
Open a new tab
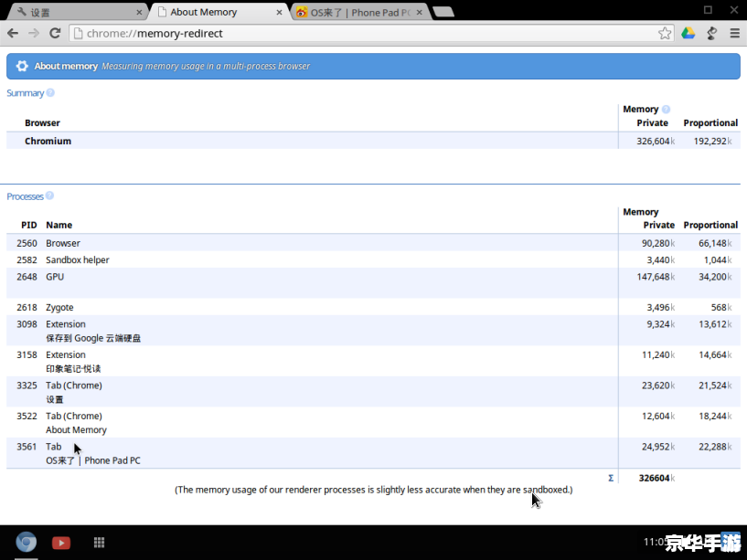point(443,13)
